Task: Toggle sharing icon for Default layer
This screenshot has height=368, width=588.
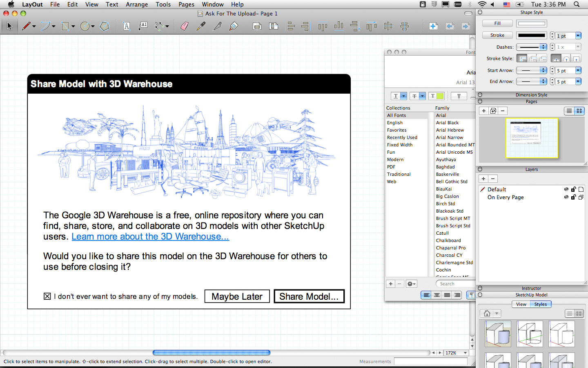Action: pyautogui.click(x=581, y=189)
